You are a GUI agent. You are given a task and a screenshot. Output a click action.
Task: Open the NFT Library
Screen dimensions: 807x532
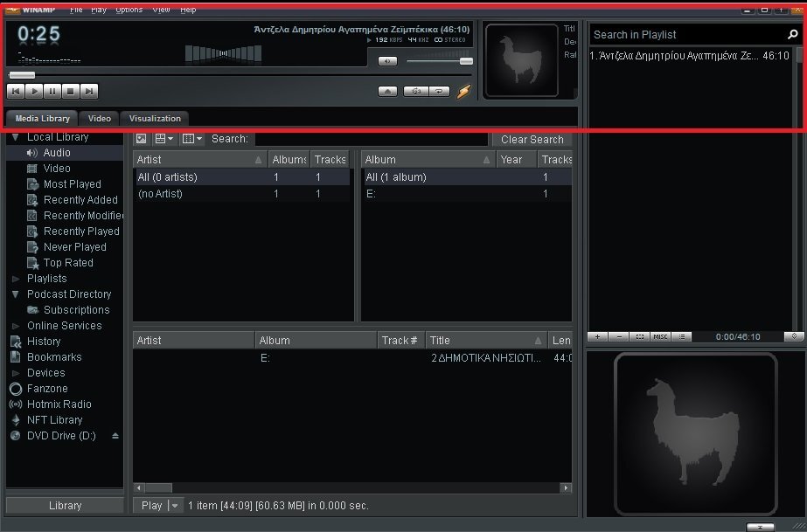tap(54, 420)
